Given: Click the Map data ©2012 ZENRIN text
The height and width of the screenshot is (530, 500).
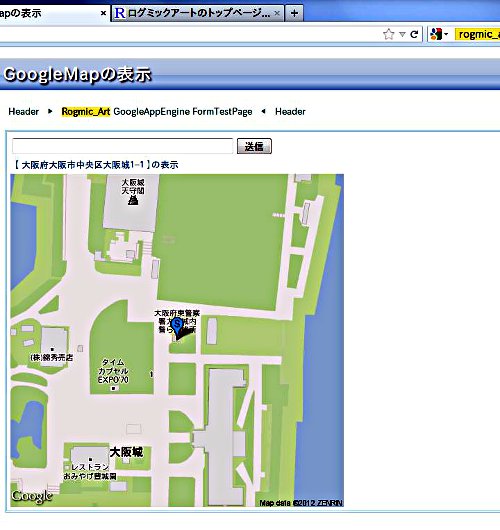Looking at the screenshot, I should 301,503.
